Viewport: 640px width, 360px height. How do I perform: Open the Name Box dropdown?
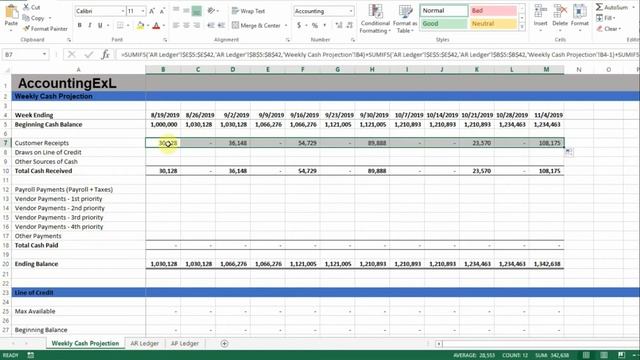[44, 54]
